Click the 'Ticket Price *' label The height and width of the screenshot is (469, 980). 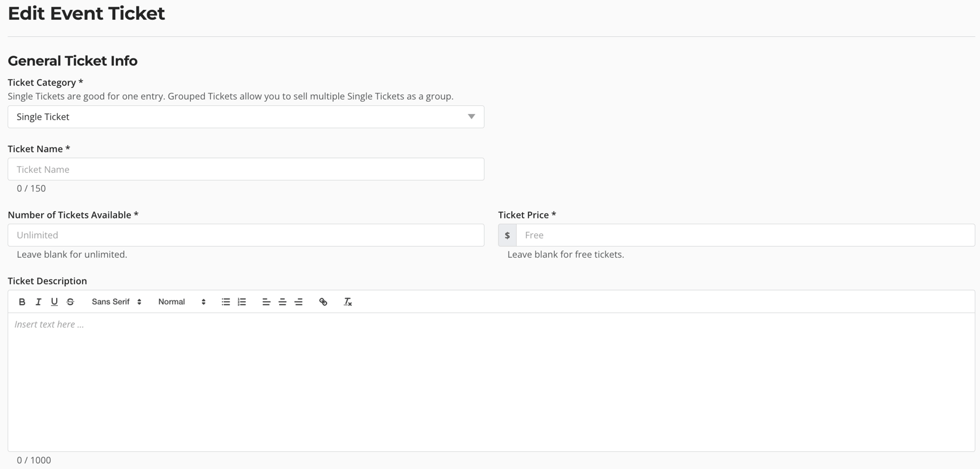click(527, 215)
